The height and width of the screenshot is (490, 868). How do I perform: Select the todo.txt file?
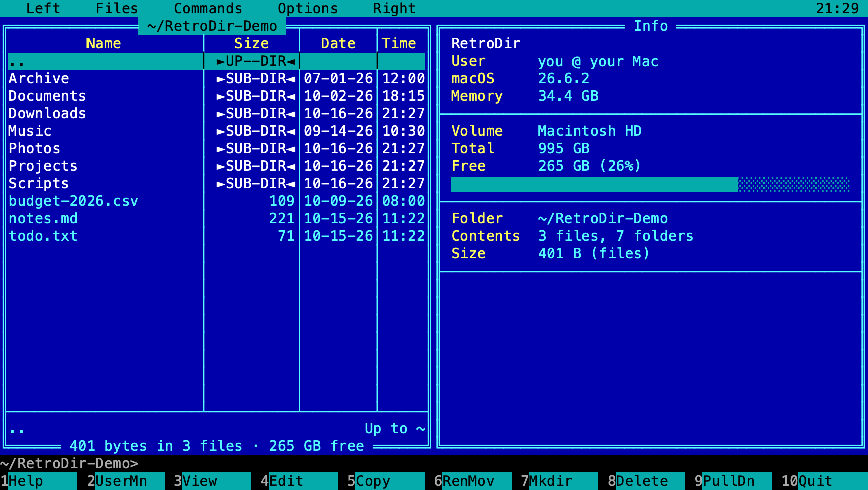pyautogui.click(x=217, y=236)
